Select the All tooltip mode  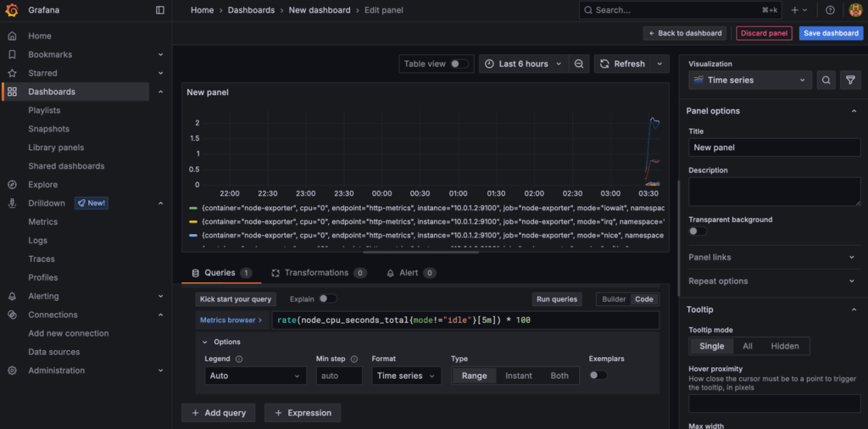[748, 346]
